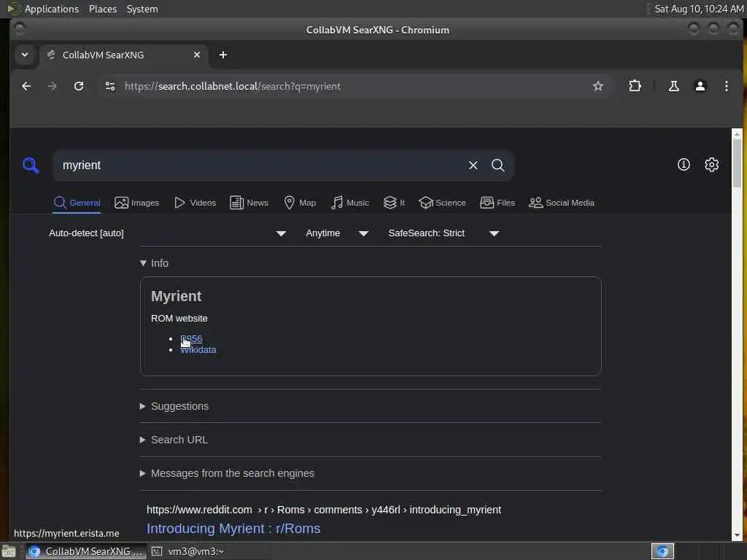Switch to the It category
This screenshot has height=560, width=747.
[394, 203]
